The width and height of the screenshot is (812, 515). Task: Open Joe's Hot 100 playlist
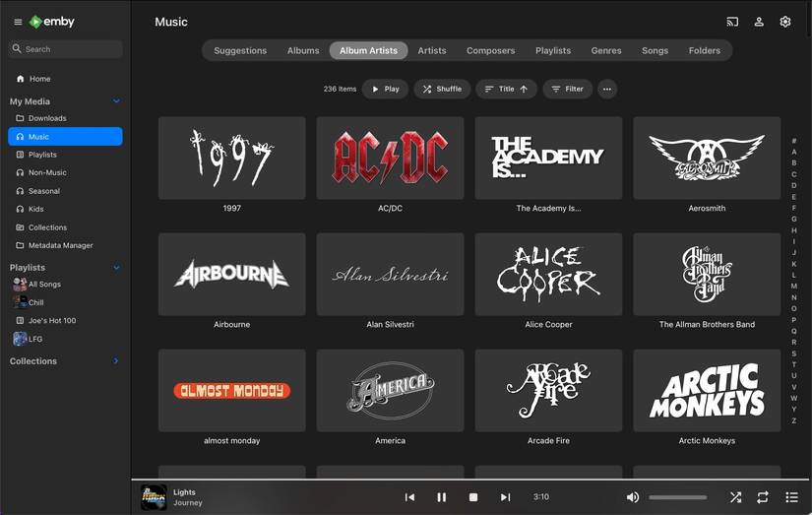(x=65, y=320)
